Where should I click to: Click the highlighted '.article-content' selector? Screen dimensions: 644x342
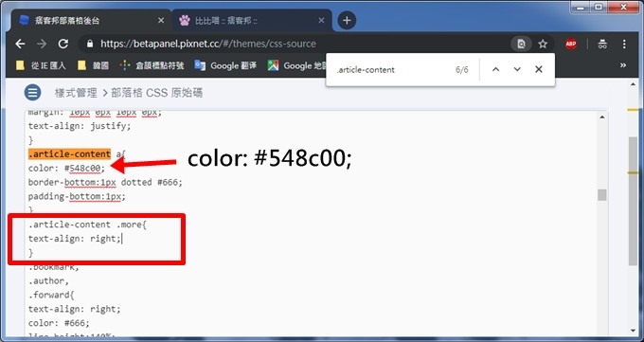69,154
